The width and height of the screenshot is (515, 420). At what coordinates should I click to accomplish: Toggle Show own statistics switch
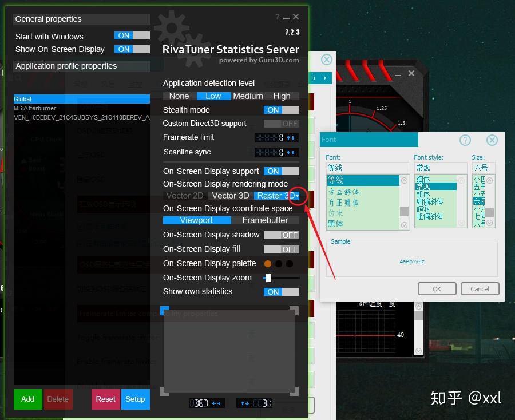(x=282, y=292)
